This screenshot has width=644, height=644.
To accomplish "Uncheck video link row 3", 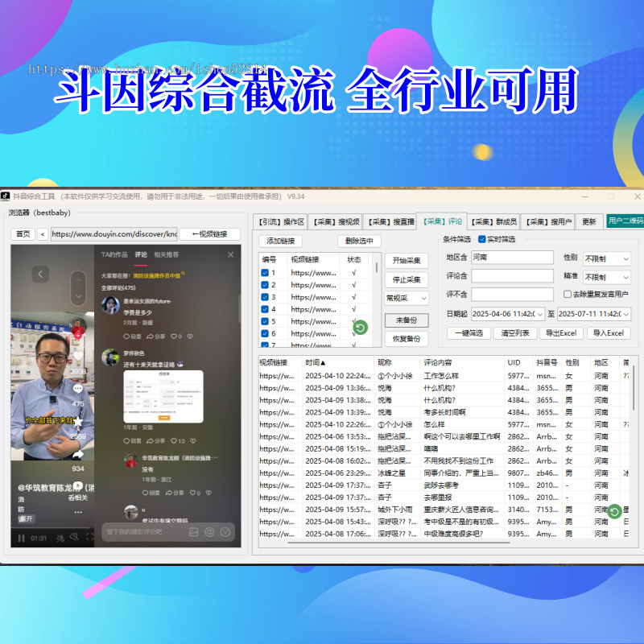I will click(x=265, y=297).
